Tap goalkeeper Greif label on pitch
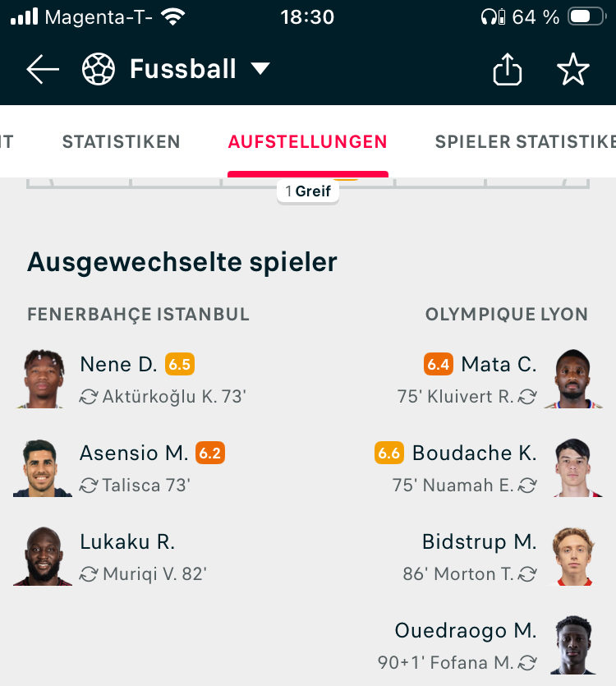The height and width of the screenshot is (686, 616). (x=308, y=191)
